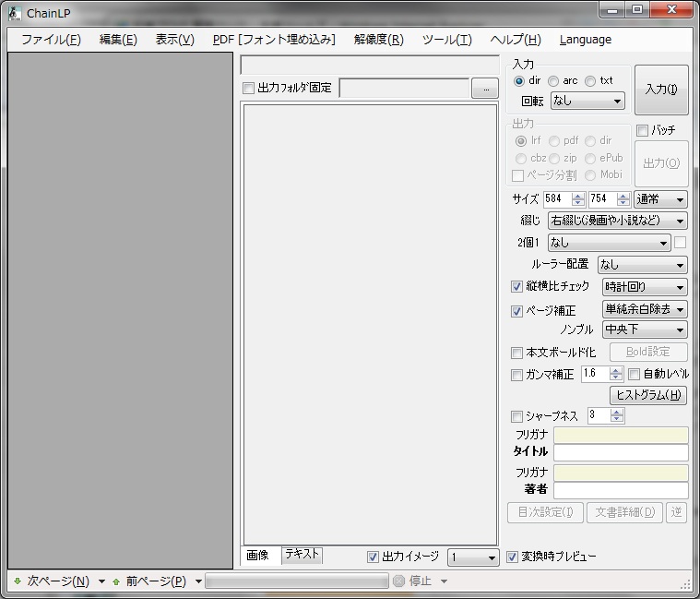700x599 pixels.
Task: Open the 表示(V) menu
Action: coord(174,40)
